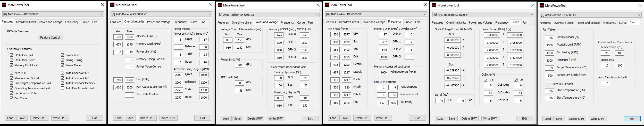Click Power Limit GPU watt field showing 301
Screen dimensions: 644x126
pos(239,65)
